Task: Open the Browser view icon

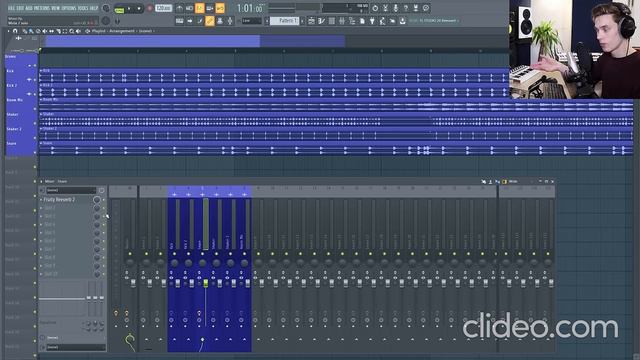Action: [352, 21]
